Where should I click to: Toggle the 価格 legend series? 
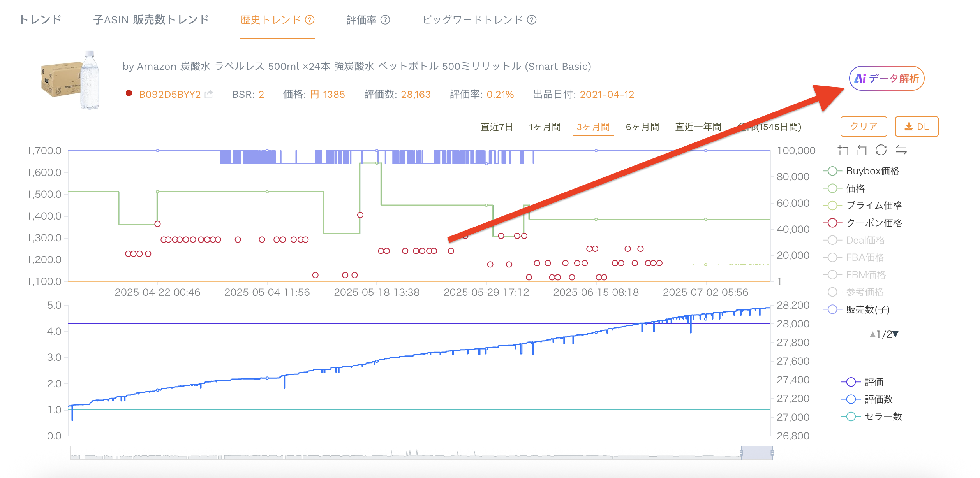coord(844,188)
